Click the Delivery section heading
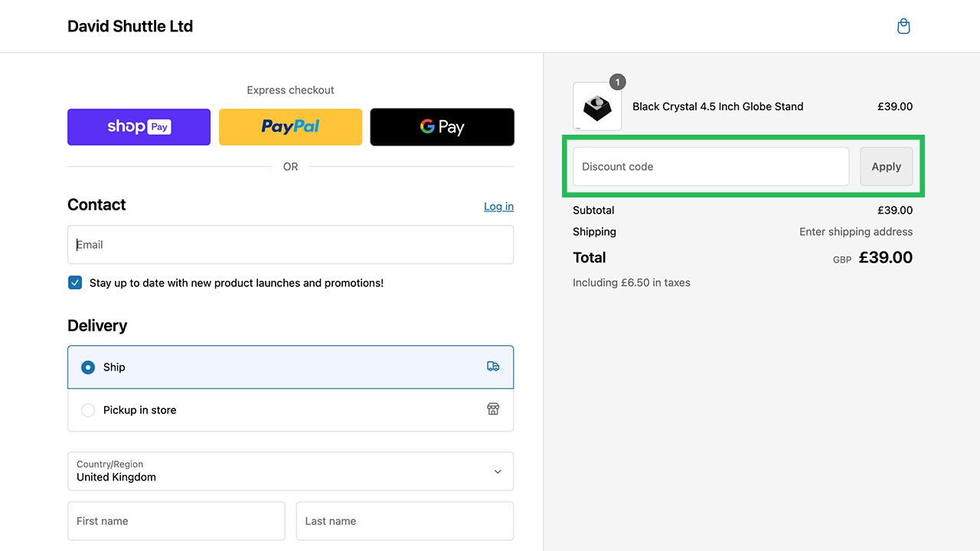Screen dimensions: 980x551 (x=97, y=325)
